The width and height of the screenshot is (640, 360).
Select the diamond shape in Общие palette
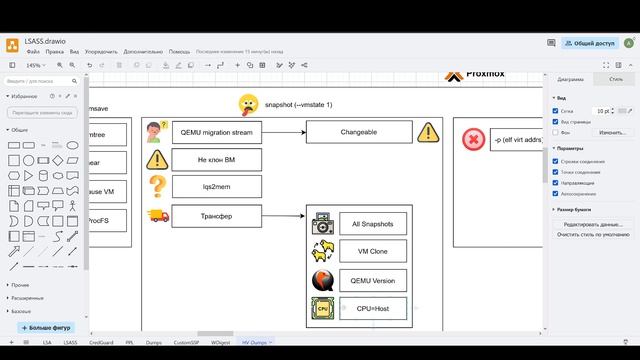58,160
